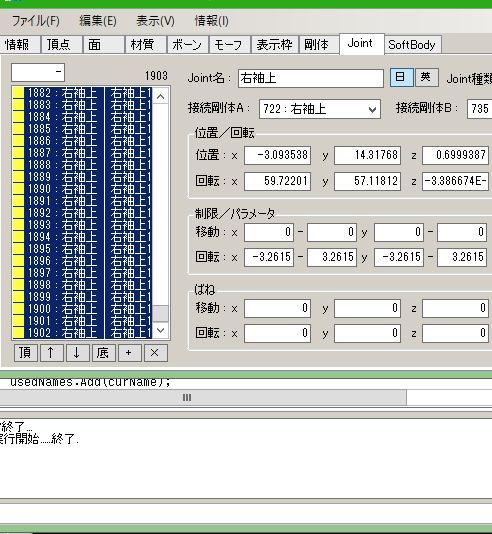The width and height of the screenshot is (492, 534).
Task: Click the 位置 x field -3.093538
Action: pyautogui.click(x=277, y=155)
